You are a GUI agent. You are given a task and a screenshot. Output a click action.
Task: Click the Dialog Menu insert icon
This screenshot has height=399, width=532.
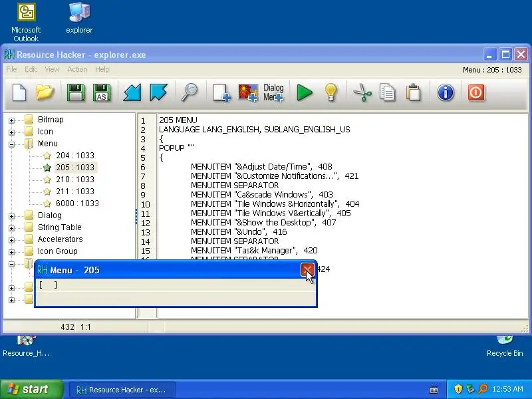click(273, 92)
